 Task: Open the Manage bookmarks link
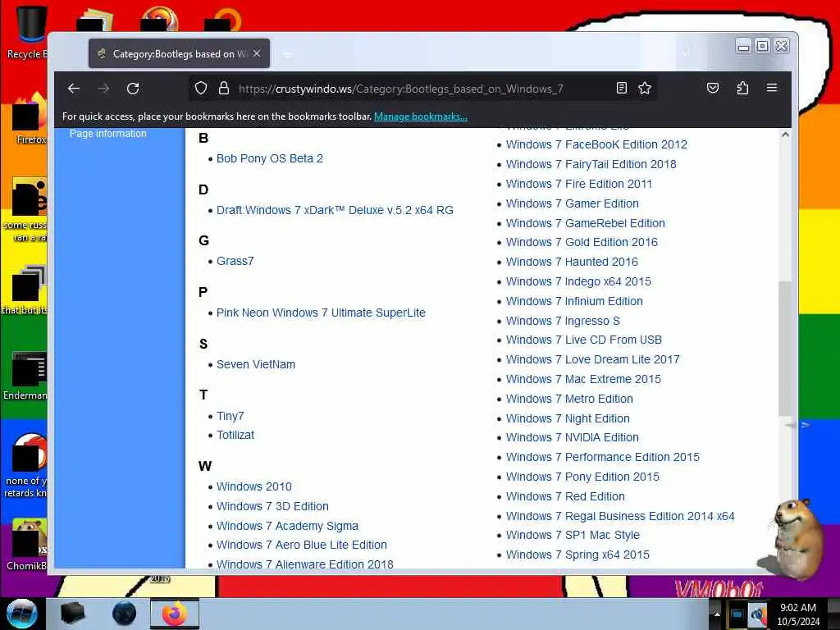[x=421, y=116]
